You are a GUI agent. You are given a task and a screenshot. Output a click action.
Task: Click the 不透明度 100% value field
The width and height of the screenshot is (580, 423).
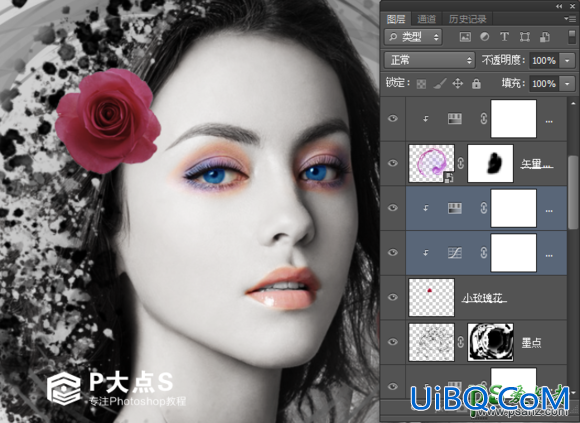click(544, 61)
